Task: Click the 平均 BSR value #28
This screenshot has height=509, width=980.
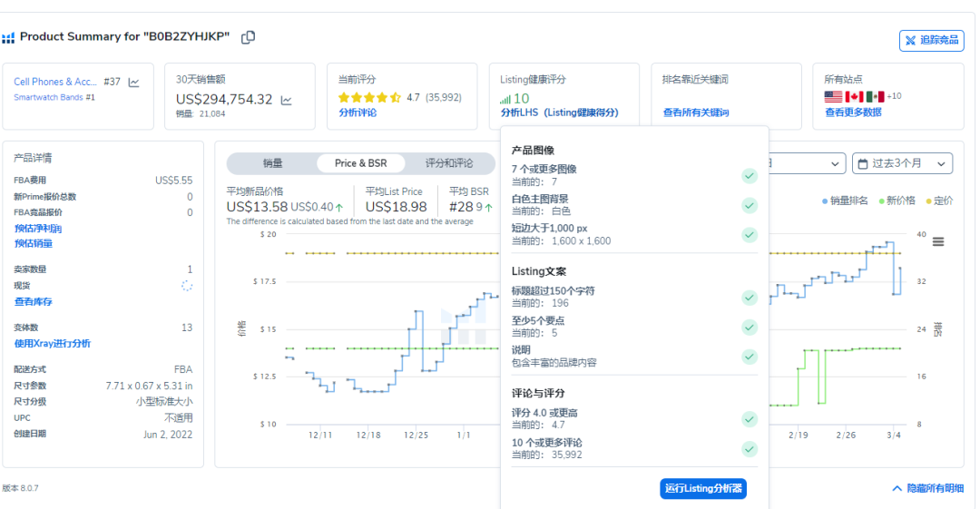Action: point(461,207)
